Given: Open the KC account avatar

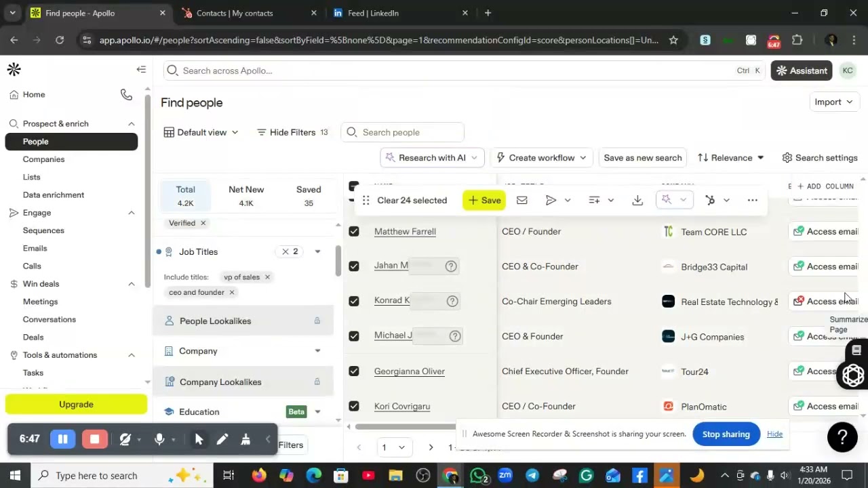Looking at the screenshot, I should click(848, 70).
